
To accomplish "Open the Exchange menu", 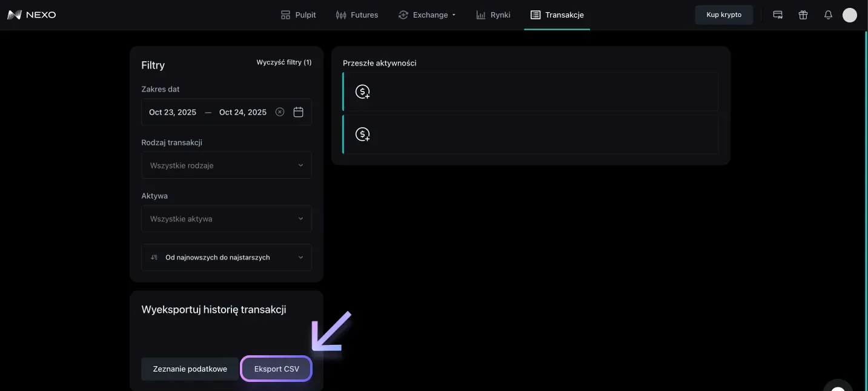I will tap(427, 15).
